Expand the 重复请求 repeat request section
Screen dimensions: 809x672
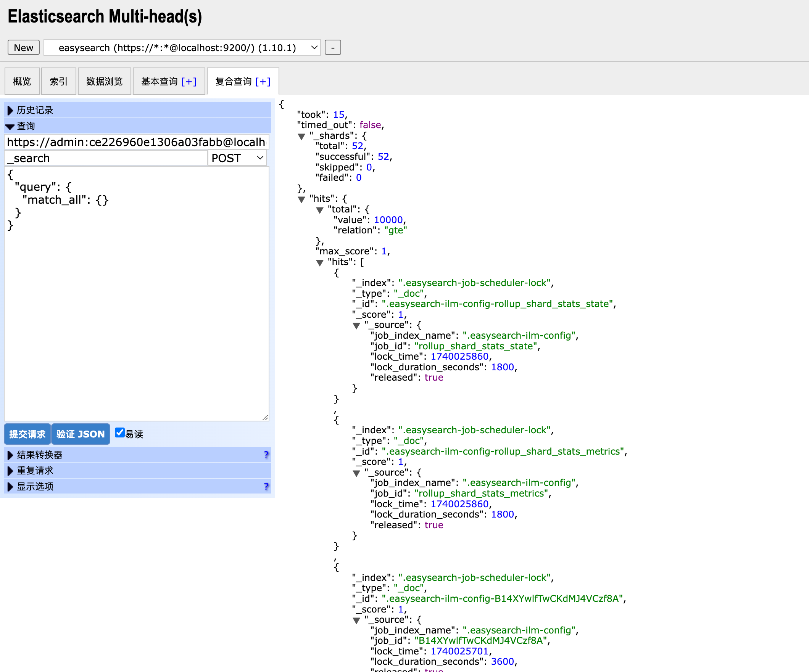[137, 471]
